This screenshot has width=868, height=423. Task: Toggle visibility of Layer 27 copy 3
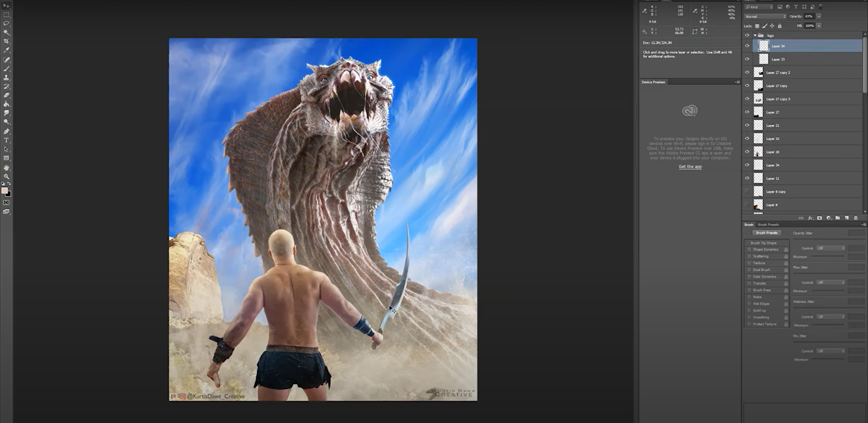click(x=747, y=99)
